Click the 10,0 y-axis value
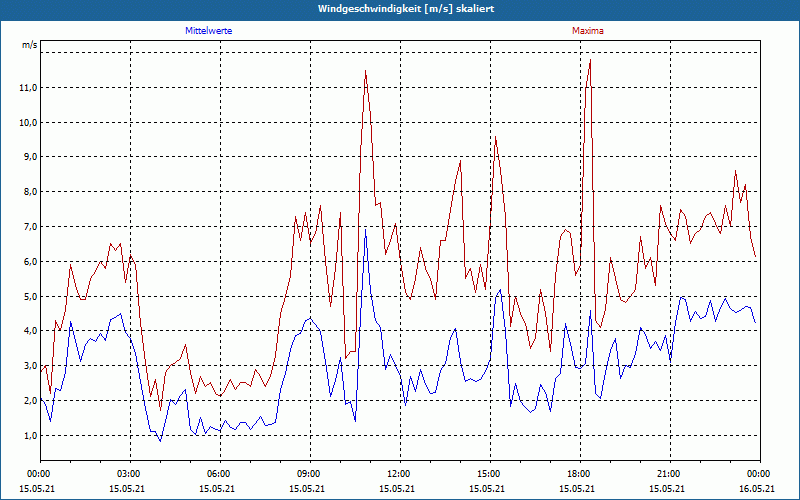The image size is (800, 500). point(29,122)
